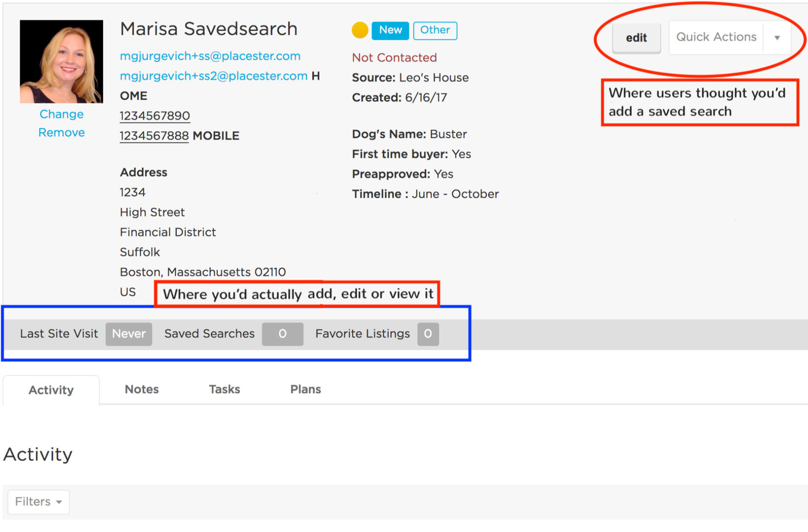Open the mgjurgevich+ss@placester.com email link
Image resolution: width=808 pixels, height=532 pixels.
click(210, 56)
